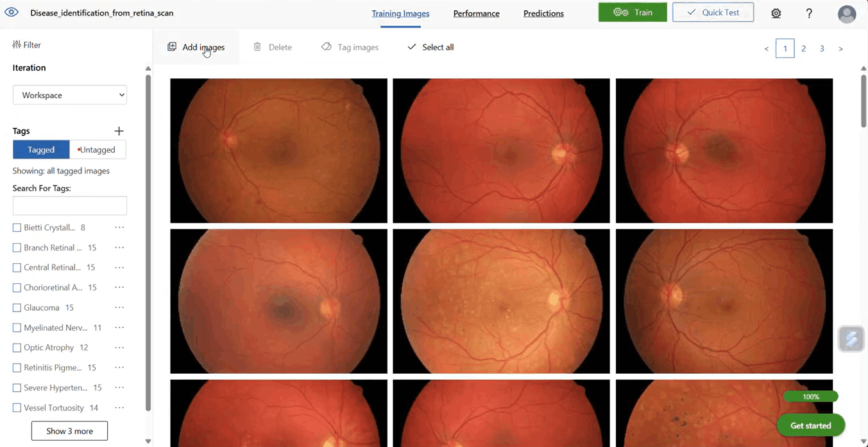
Task: Open more options for Myelinated Nerv tag
Action: (119, 328)
